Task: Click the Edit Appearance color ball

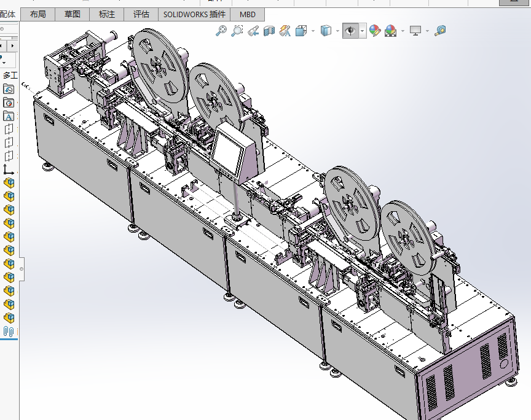Action: [374, 31]
